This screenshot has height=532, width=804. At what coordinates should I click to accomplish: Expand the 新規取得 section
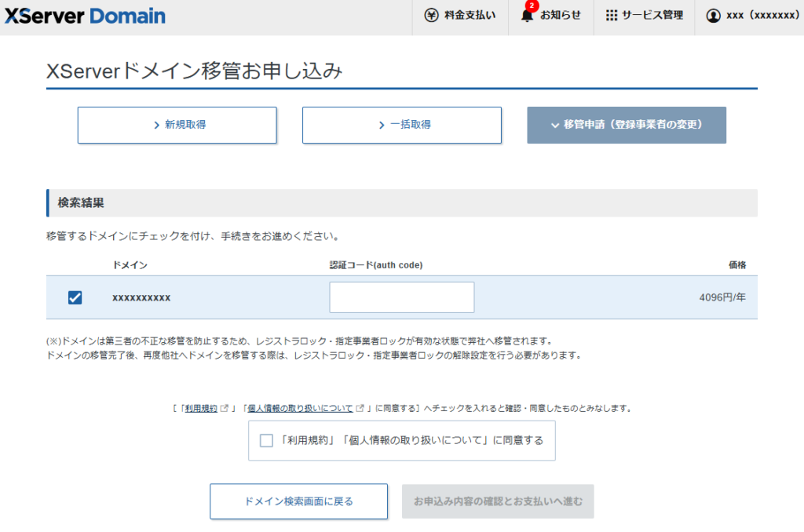coord(177,125)
